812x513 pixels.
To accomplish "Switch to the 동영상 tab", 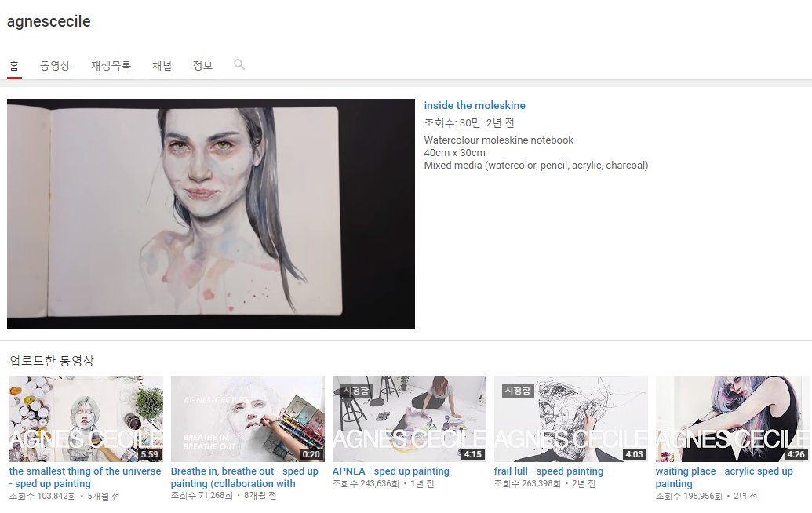I will [55, 66].
